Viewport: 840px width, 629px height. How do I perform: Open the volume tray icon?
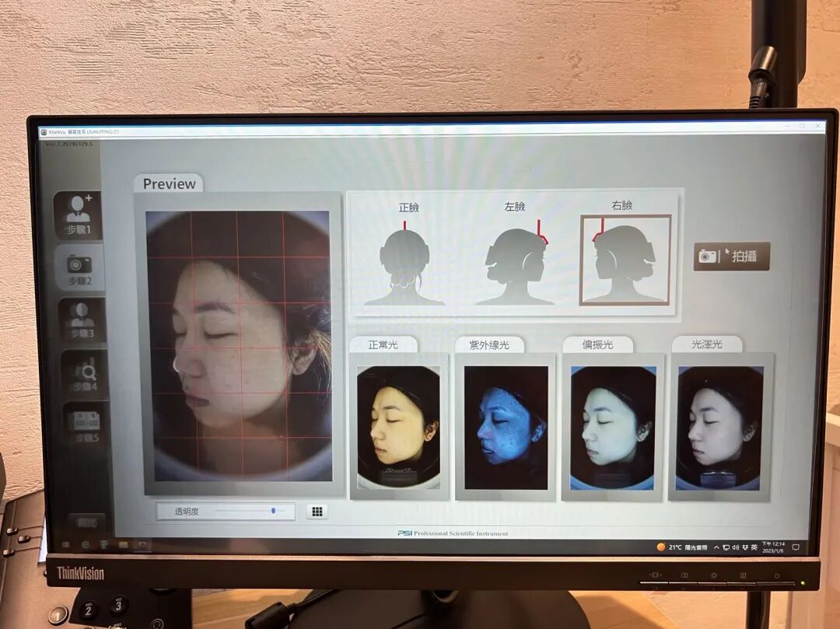click(x=736, y=547)
